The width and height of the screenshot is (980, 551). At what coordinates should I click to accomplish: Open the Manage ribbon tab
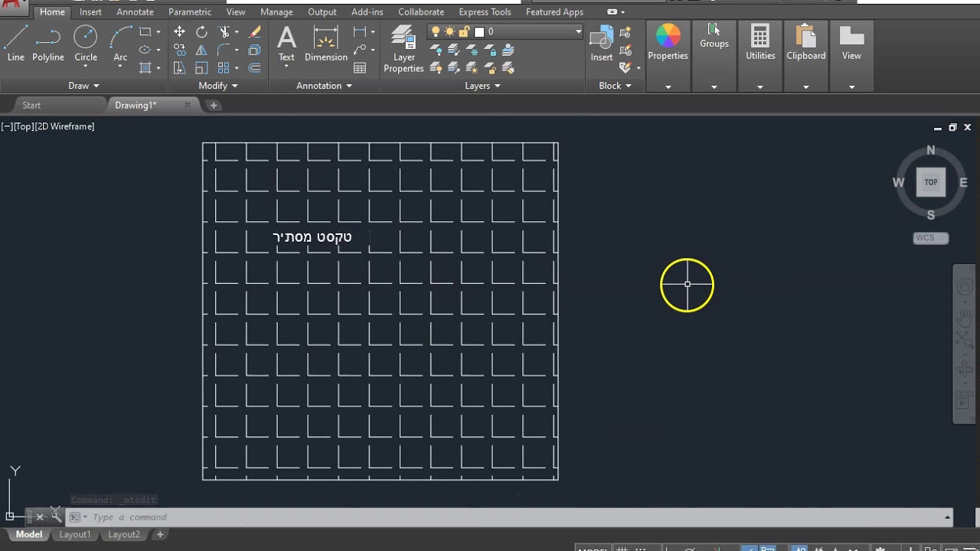[x=276, y=12]
